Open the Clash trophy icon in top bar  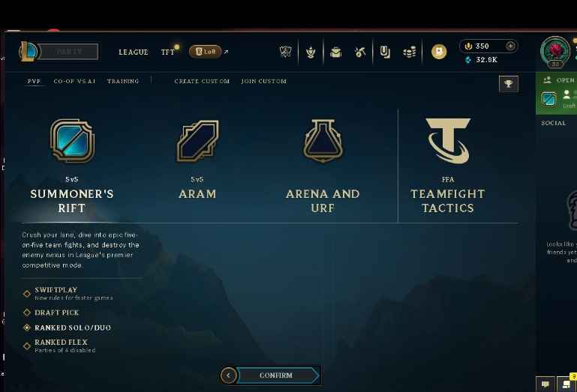tap(311, 52)
